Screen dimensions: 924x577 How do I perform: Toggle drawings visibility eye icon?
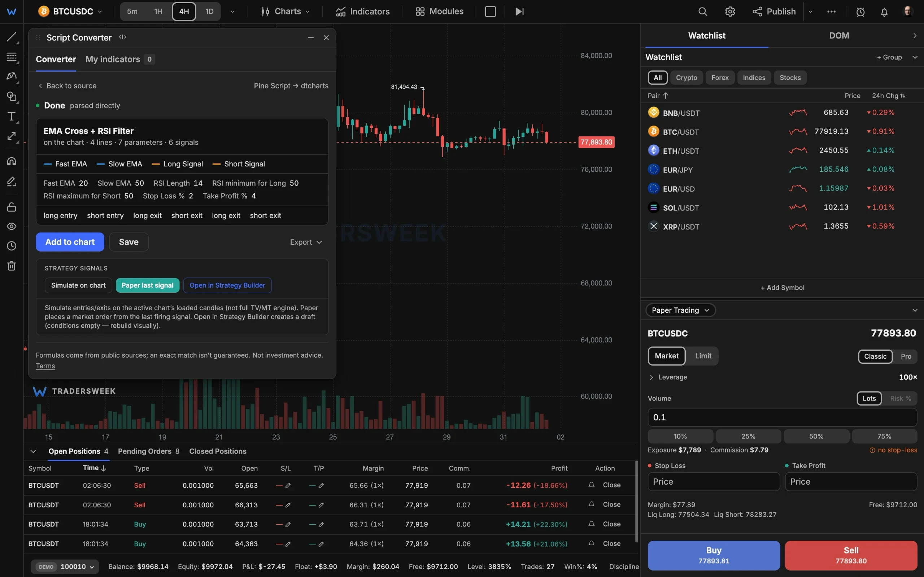click(12, 226)
